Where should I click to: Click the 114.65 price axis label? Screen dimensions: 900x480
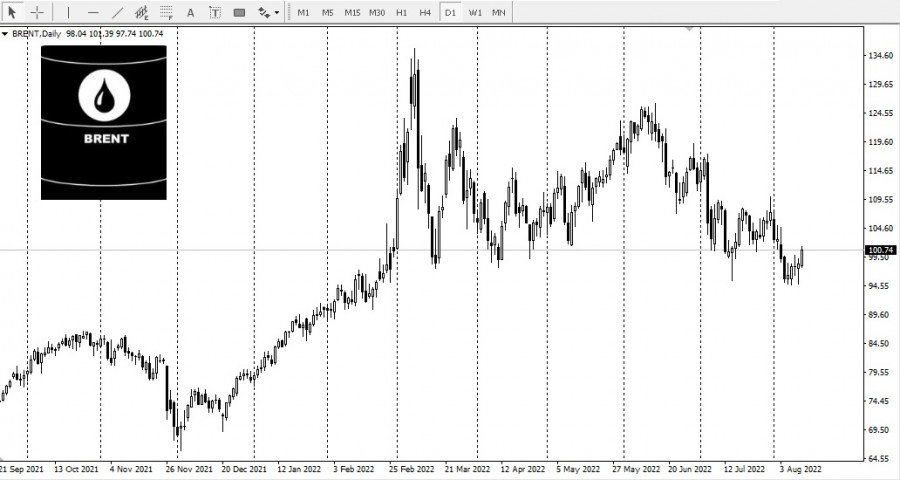pos(880,171)
